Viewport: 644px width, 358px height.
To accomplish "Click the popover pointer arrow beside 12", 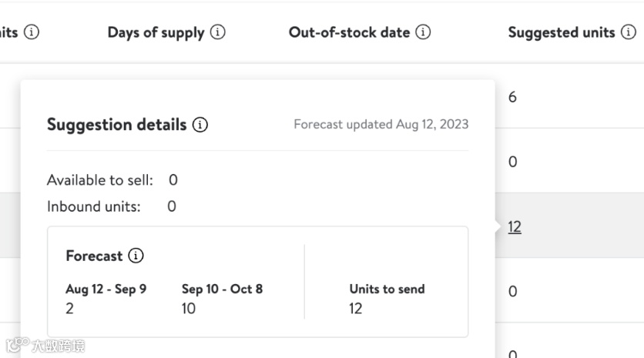I will (499, 226).
